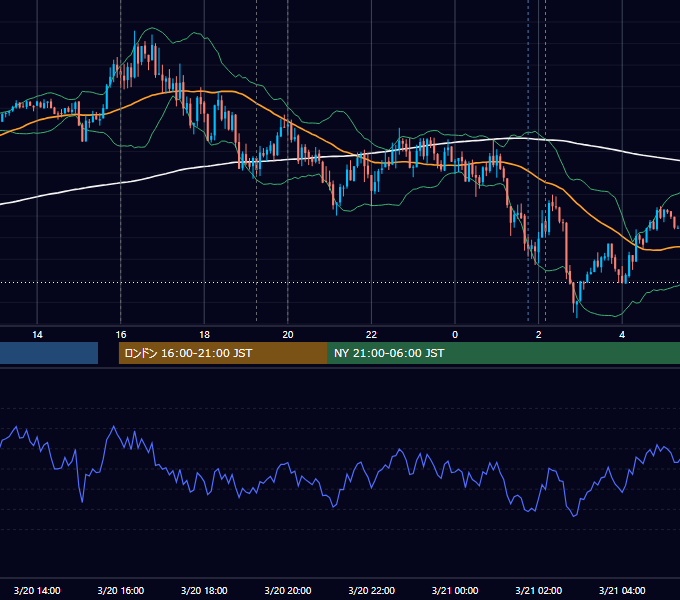This screenshot has height=600, width=680.
Task: Click the 3/21 02:00 date label
Action: coord(539,590)
